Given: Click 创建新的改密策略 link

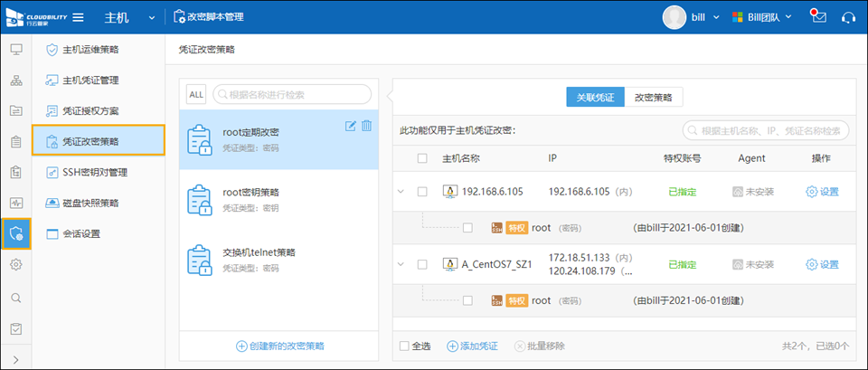Looking at the screenshot, I should 279,346.
